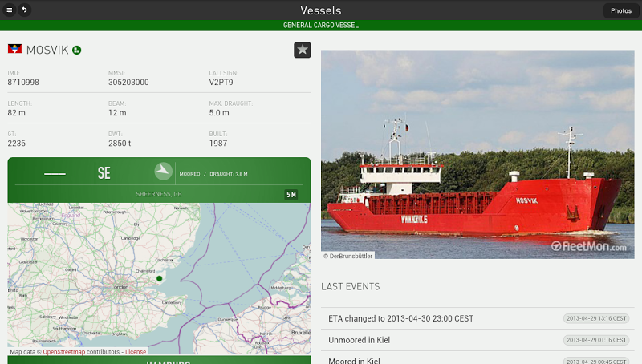Open the MOSVIK ship photo

pos(477,154)
